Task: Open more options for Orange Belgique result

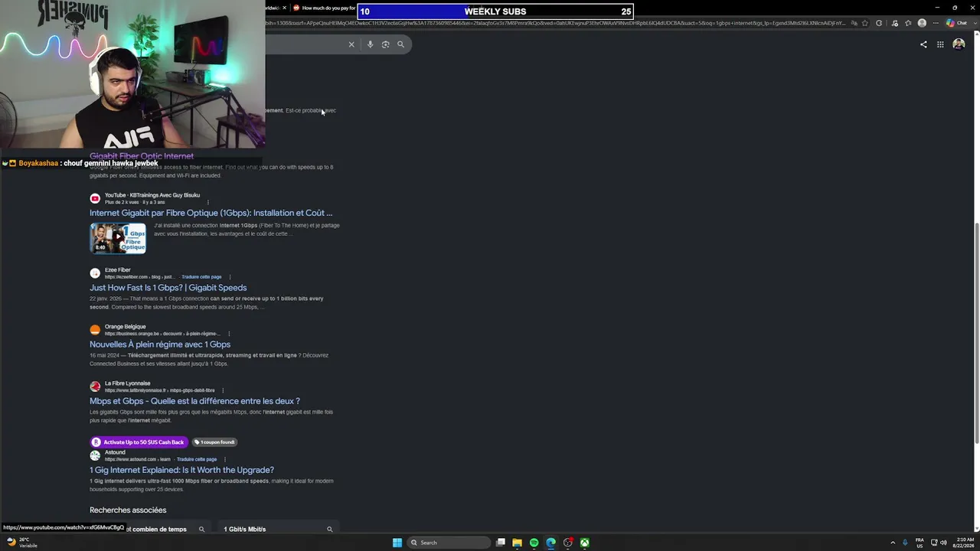Action: (x=229, y=334)
